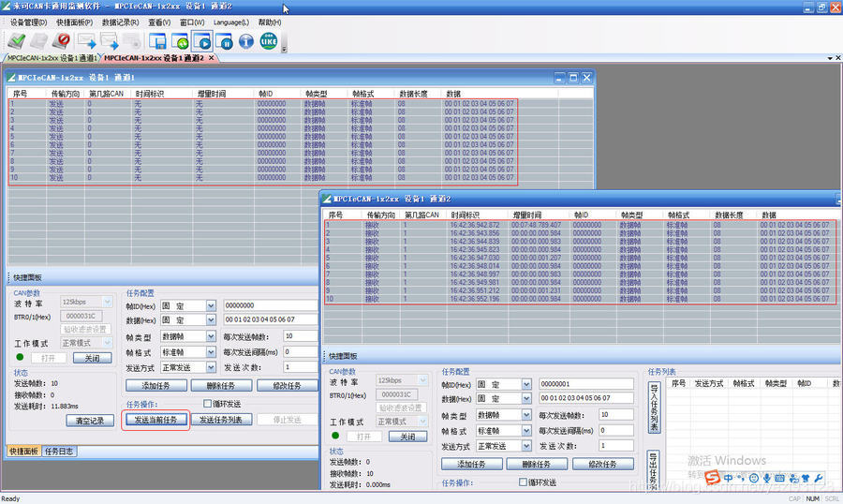Click 帧ID field showing 00000001 in 通道2
This screenshot has width=843, height=504.
coord(586,383)
